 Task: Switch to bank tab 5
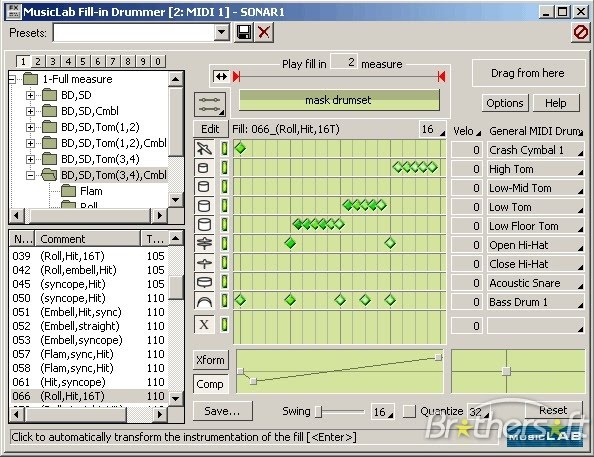[83, 61]
